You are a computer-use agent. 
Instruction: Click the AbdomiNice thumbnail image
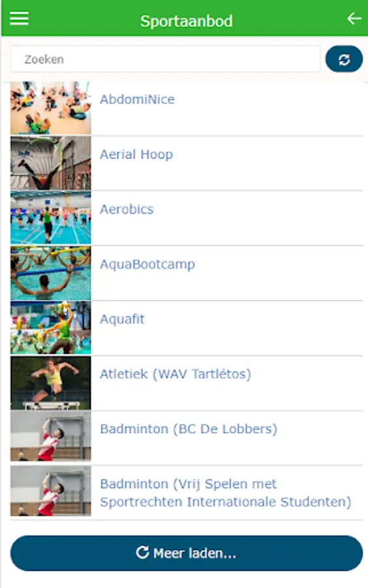pos(50,108)
